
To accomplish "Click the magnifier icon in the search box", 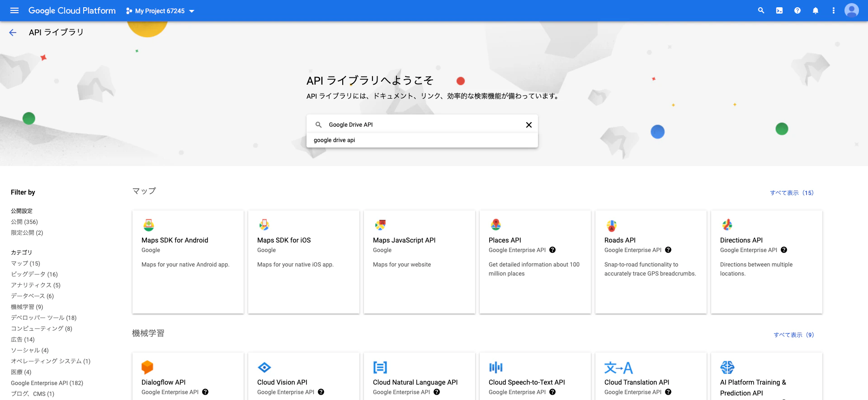I will tap(318, 125).
